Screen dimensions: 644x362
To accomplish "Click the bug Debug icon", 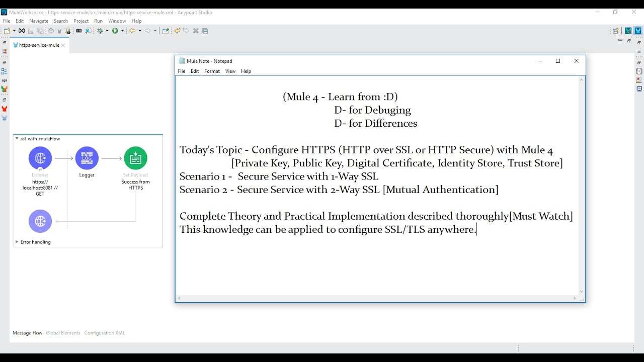I will point(100,31).
